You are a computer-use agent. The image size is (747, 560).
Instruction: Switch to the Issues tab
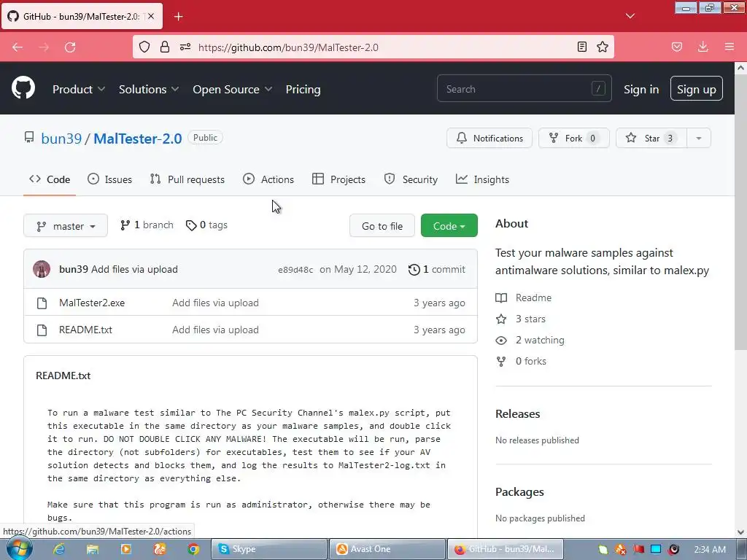(x=109, y=179)
